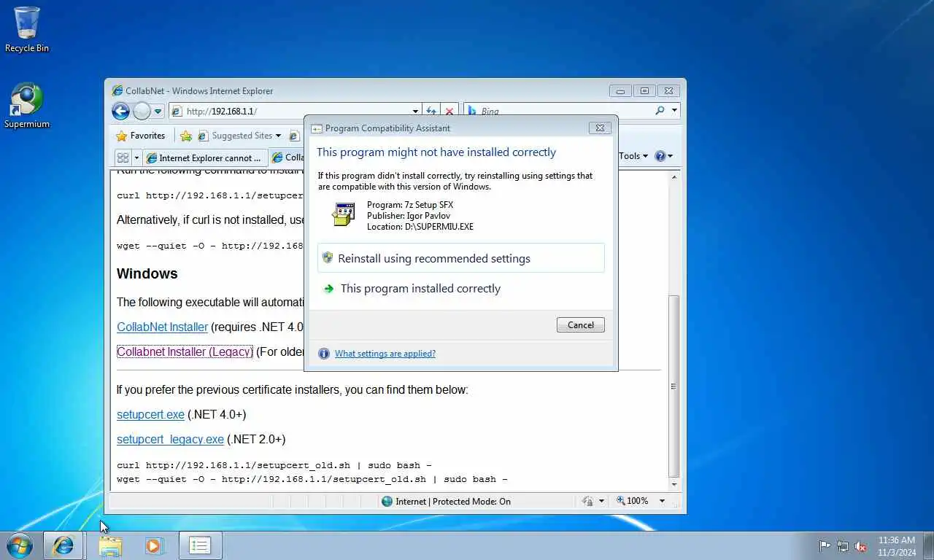Launch Windows Media Player from taskbar

[154, 545]
